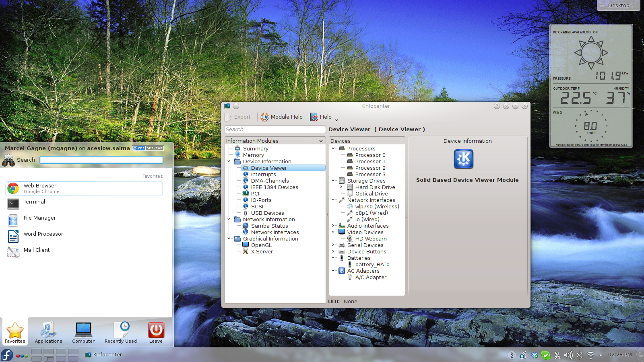Click the wireless network tray icon
The height and width of the screenshot is (362, 644).
tap(591, 355)
